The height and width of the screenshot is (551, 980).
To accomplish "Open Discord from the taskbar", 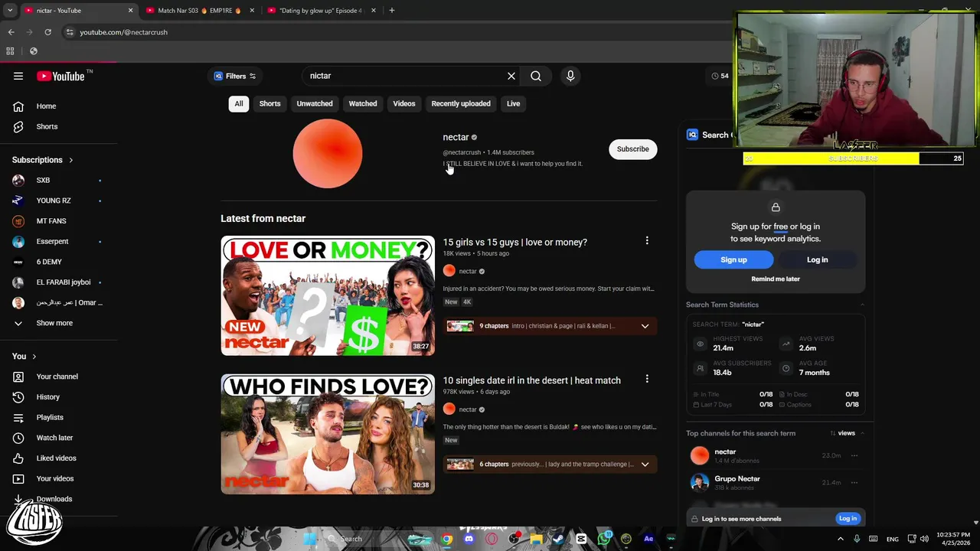I will coord(469,539).
